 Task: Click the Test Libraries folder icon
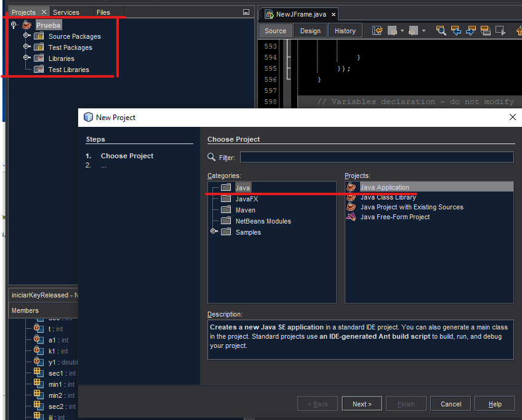click(x=39, y=69)
